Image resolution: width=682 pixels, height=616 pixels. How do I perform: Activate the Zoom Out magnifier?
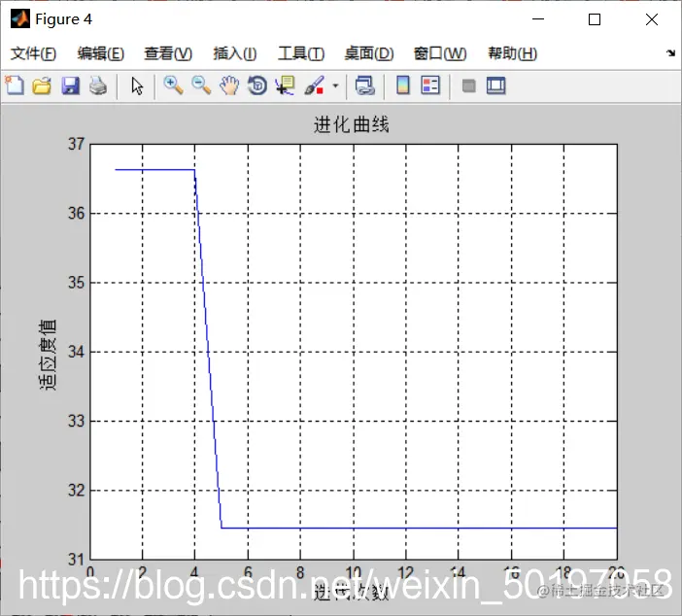[x=201, y=86]
